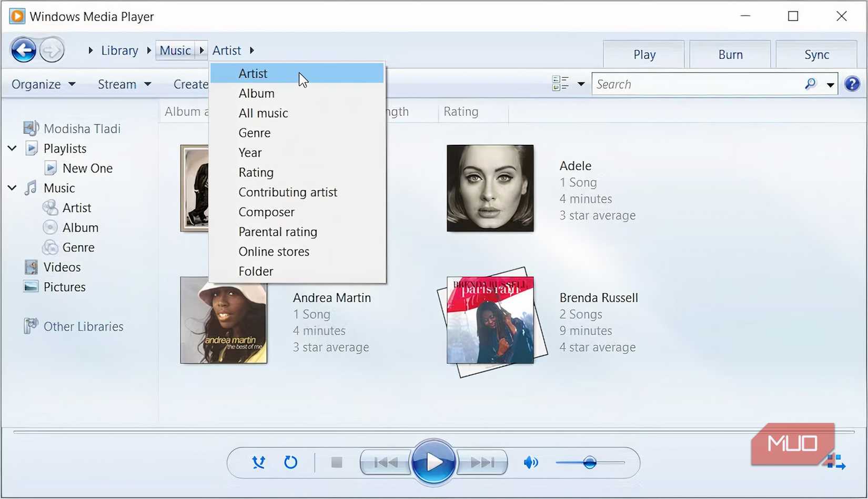
Task: Open the view options icon near search
Action: (x=560, y=84)
